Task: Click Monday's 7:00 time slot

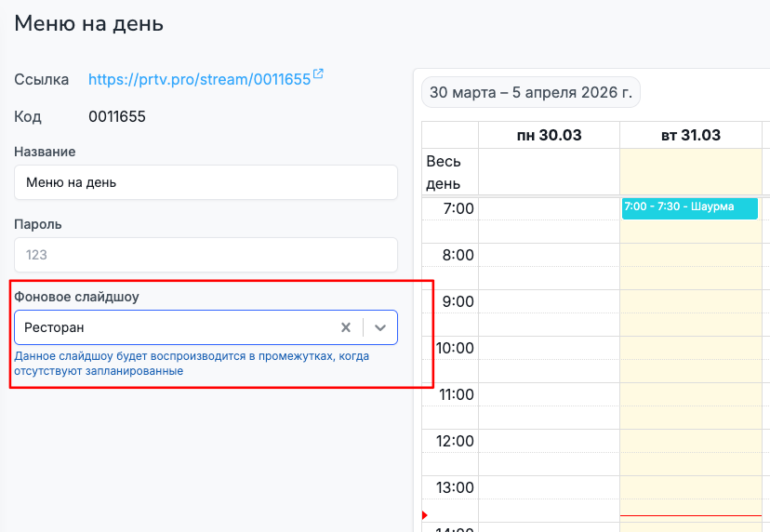Action: click(x=549, y=208)
